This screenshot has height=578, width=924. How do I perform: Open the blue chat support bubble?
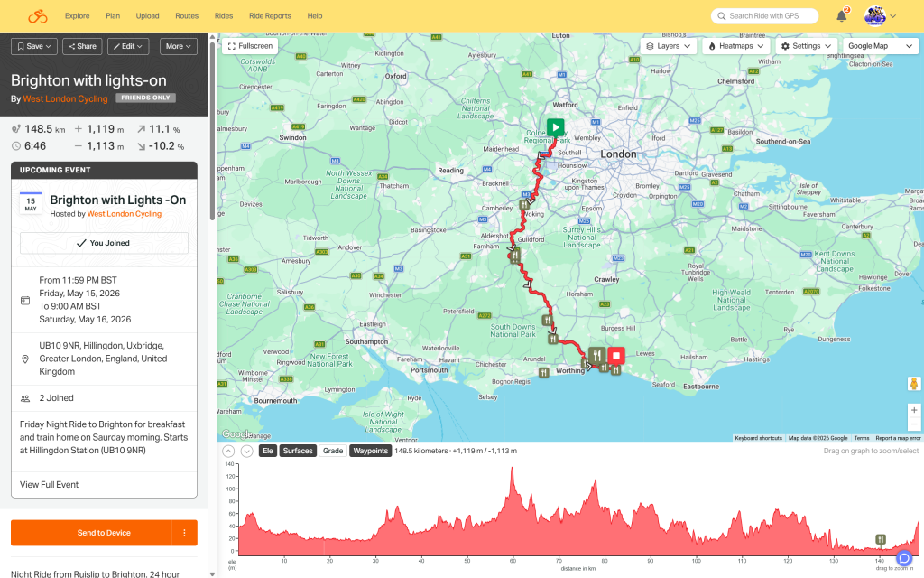[x=904, y=558]
